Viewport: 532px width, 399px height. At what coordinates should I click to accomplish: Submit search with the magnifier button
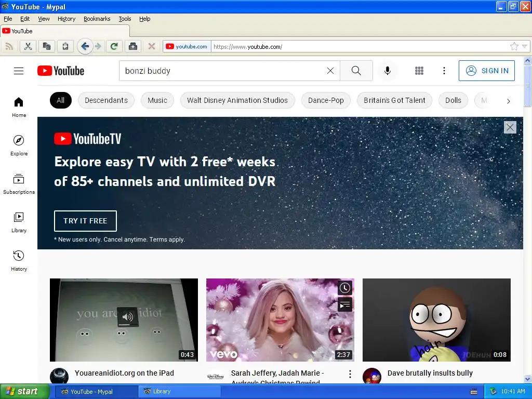click(x=356, y=71)
